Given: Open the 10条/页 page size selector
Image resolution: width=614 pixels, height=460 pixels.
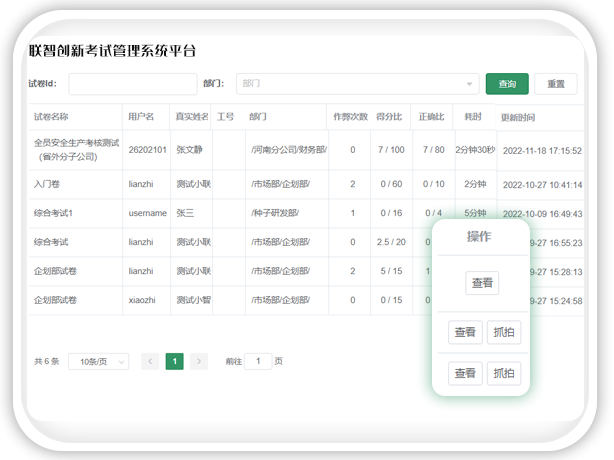Looking at the screenshot, I should point(98,361).
